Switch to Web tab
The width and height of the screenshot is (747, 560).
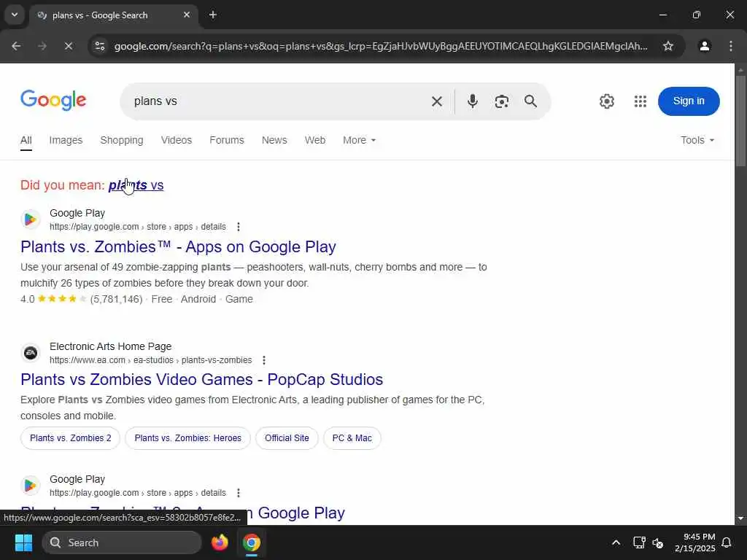(x=315, y=141)
